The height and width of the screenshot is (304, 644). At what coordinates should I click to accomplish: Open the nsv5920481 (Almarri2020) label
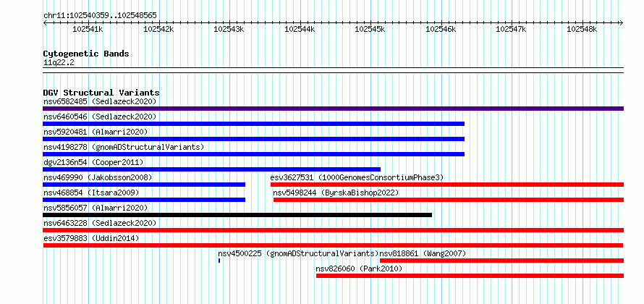[96, 132]
